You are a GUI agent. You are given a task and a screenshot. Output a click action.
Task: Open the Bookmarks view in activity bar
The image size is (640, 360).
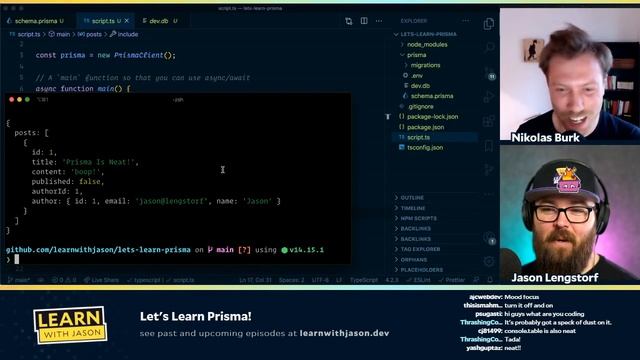pyautogui.click(x=489, y=146)
